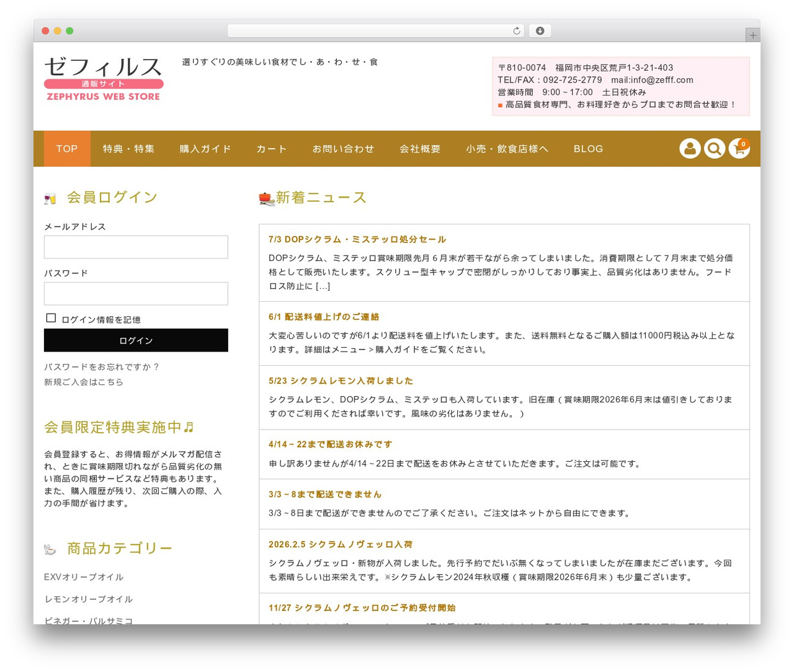Click パスワードをお忘れですか？ link
Viewport: 794px width, 672px height.
102,367
